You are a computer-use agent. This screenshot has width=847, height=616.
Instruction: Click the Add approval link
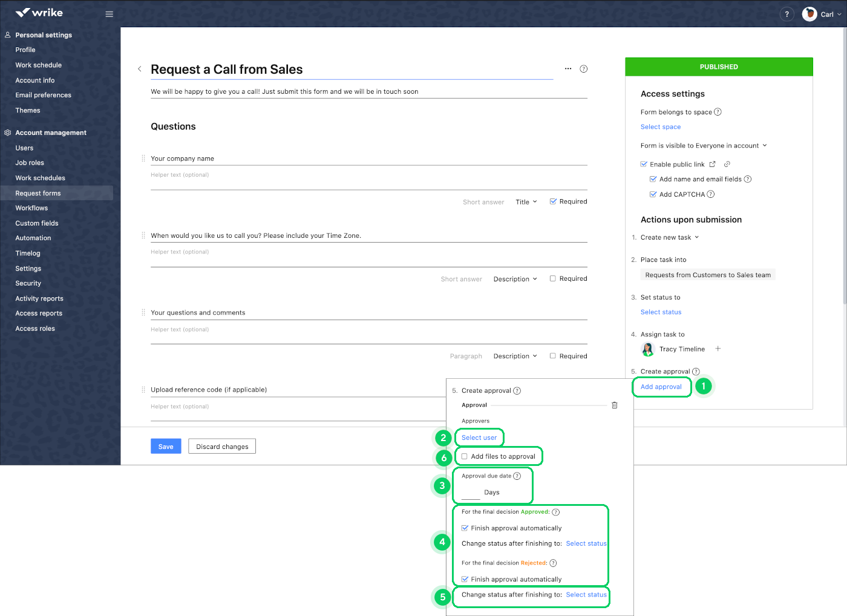(661, 387)
